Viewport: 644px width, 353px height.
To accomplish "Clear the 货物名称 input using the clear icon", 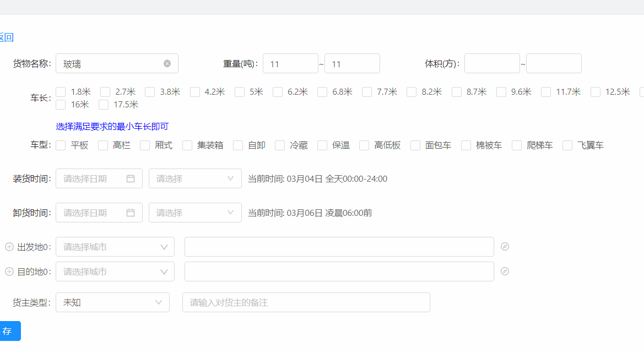I will 167,63.
